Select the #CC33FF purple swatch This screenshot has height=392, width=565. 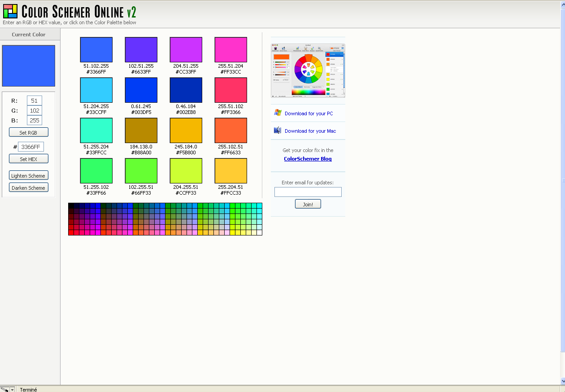pyautogui.click(x=186, y=49)
